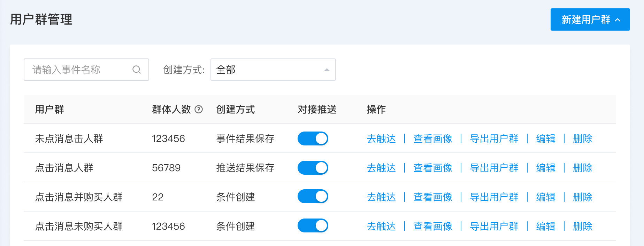Click 删除 for 点击消息并购买人群

click(x=583, y=197)
